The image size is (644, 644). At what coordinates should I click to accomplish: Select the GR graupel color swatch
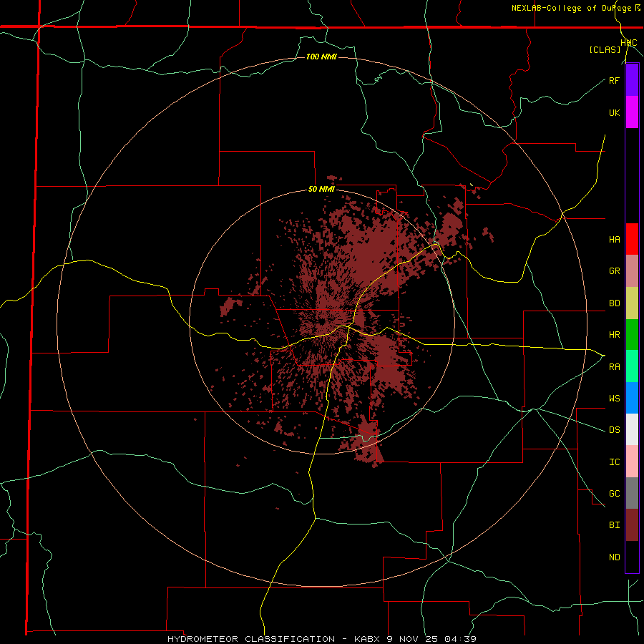[632, 271]
